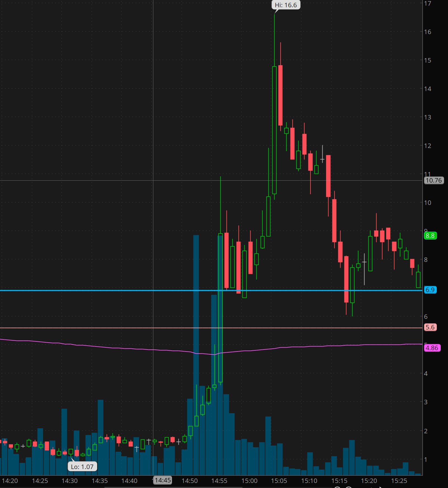Click the 15:05 time axis label
This screenshot has height=488, width=448.
279,481
